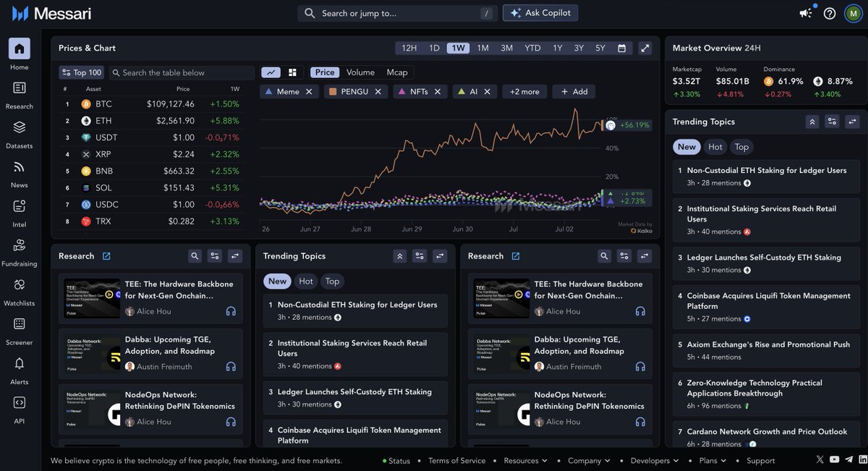Viewport: 868px width, 471px height.
Task: Select the YTD chart timeframe
Action: point(532,48)
